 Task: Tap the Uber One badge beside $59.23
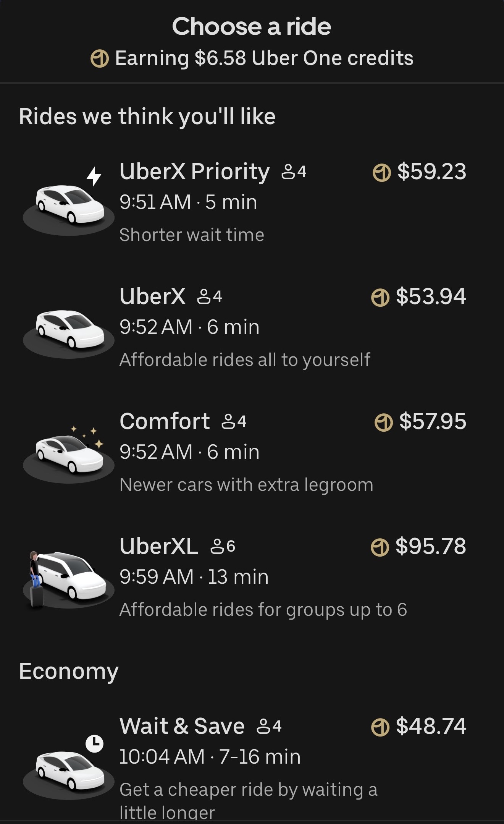(x=381, y=172)
